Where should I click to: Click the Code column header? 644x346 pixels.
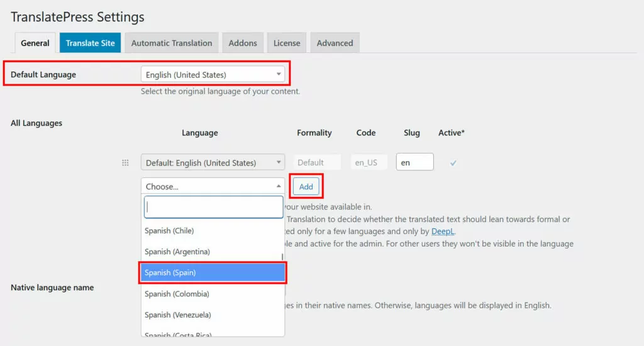366,133
